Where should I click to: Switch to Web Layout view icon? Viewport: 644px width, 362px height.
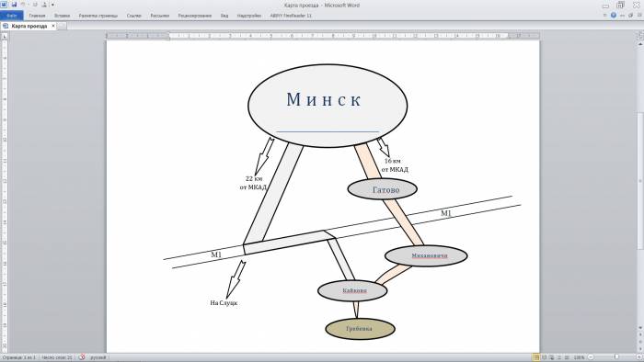pos(552,357)
